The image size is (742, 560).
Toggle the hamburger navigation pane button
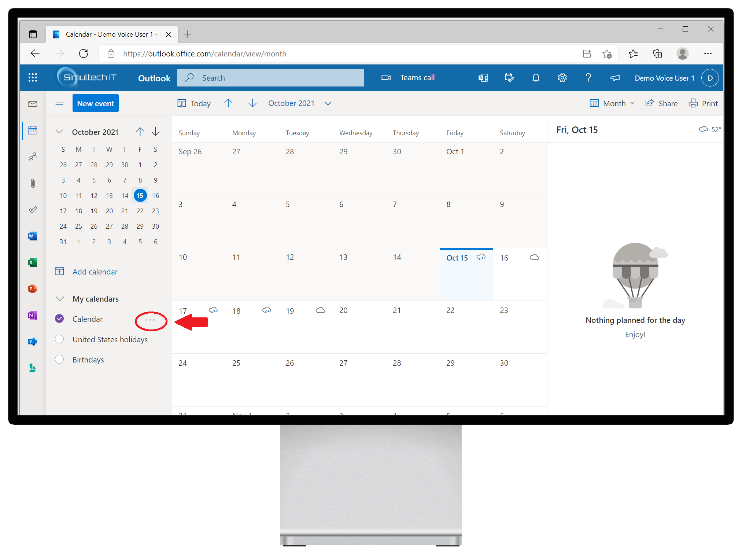(x=59, y=103)
